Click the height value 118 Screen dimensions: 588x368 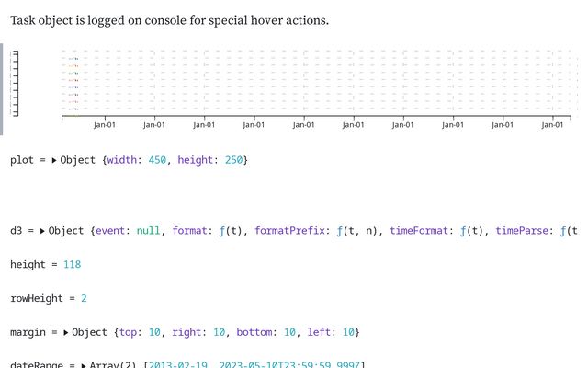[71, 265]
